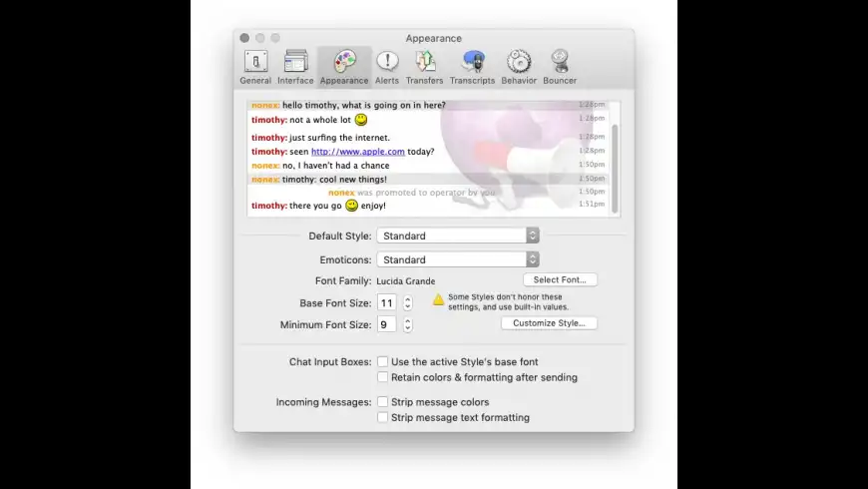Click the Base Font Size stepper
The height and width of the screenshot is (489, 868).
click(x=407, y=303)
